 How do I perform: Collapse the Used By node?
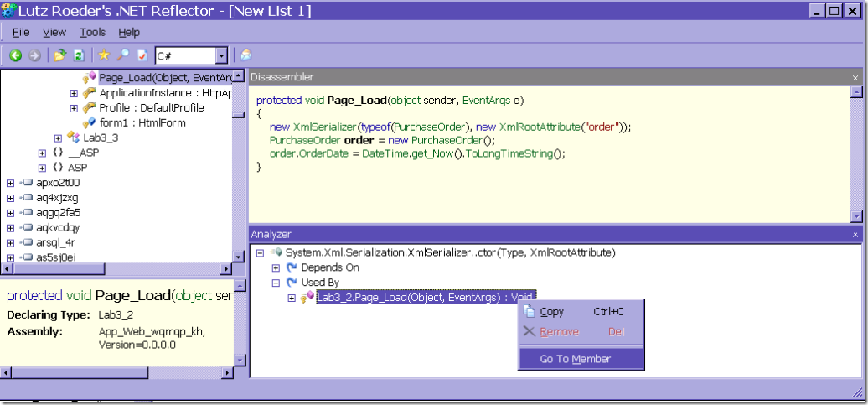[276, 283]
